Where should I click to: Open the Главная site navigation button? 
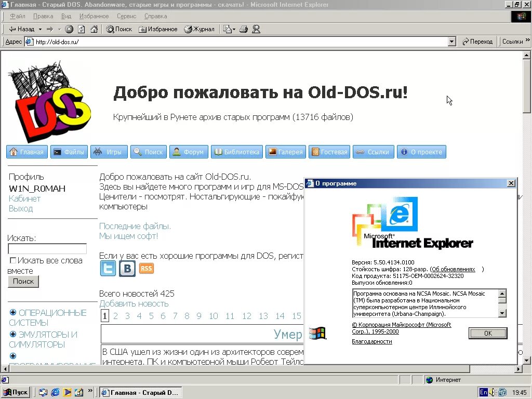coord(27,152)
